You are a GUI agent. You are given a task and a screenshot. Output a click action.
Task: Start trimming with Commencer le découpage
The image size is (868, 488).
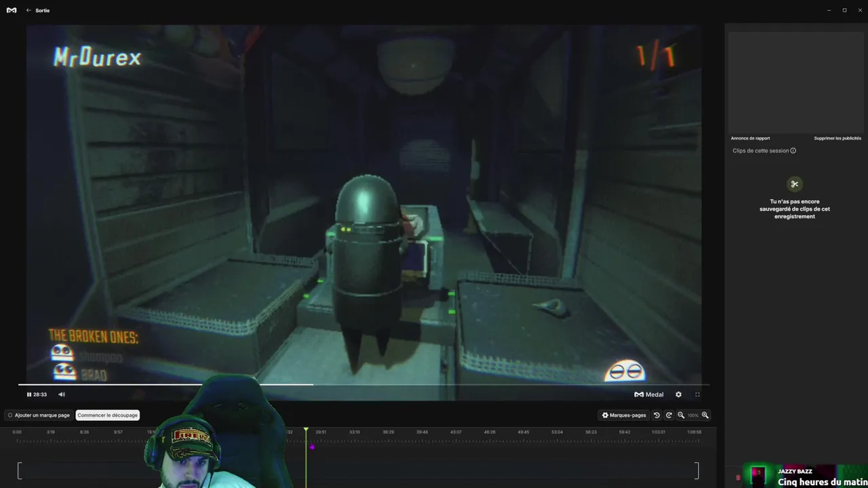pos(107,415)
